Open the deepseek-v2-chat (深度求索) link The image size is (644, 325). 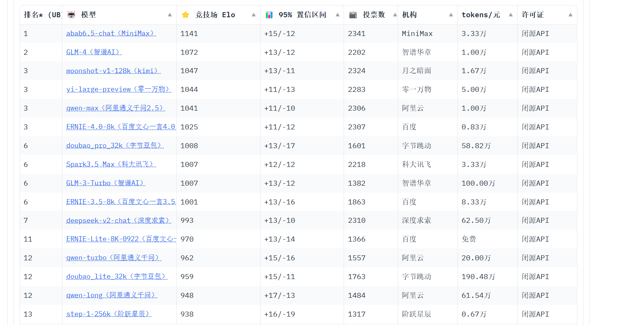point(119,220)
